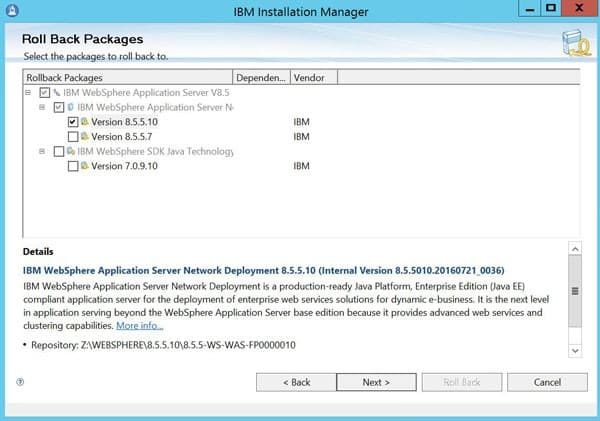Collapse the IBM WebSphere Application Server V8.5 node
This screenshot has width=600, height=421.
click(x=28, y=92)
